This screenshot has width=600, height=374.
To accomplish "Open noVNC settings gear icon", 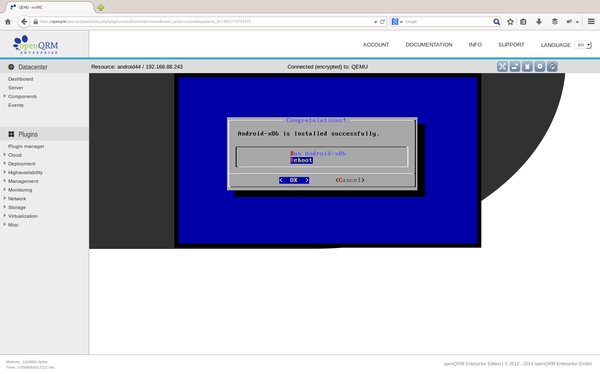I will click(x=540, y=67).
